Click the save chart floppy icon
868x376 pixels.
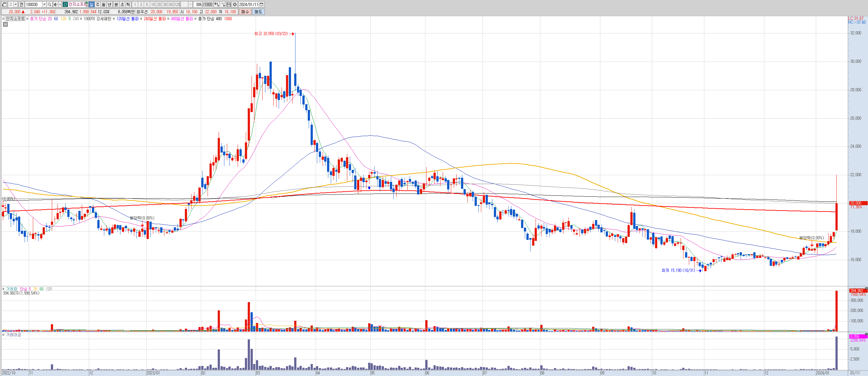(x=229, y=4)
